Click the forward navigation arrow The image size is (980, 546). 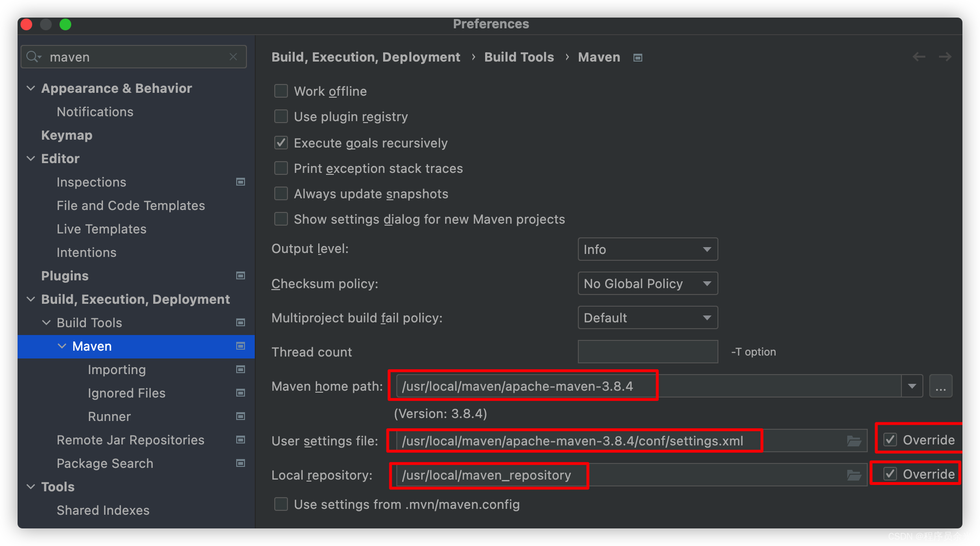(x=945, y=57)
